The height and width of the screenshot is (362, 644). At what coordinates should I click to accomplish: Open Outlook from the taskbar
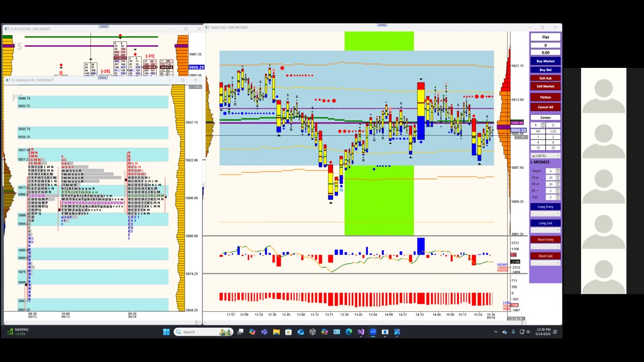point(300,332)
